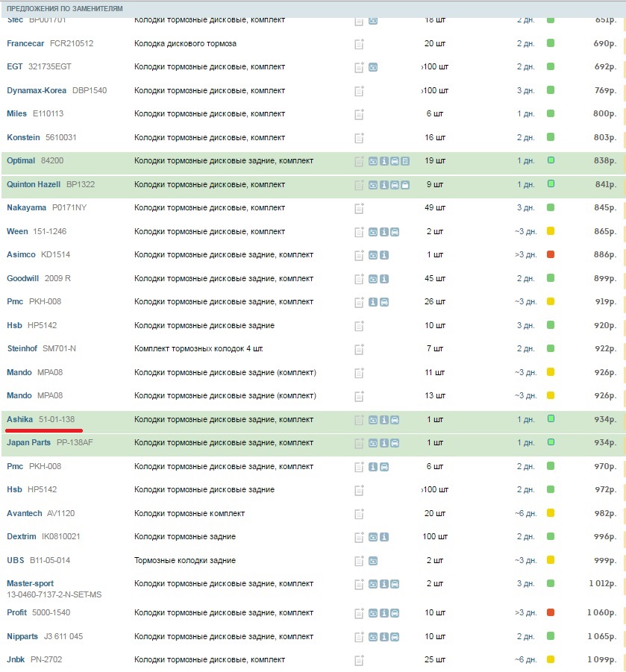Open Konstein brand link
Screen dimensions: 626x672
pyautogui.click(x=23, y=137)
